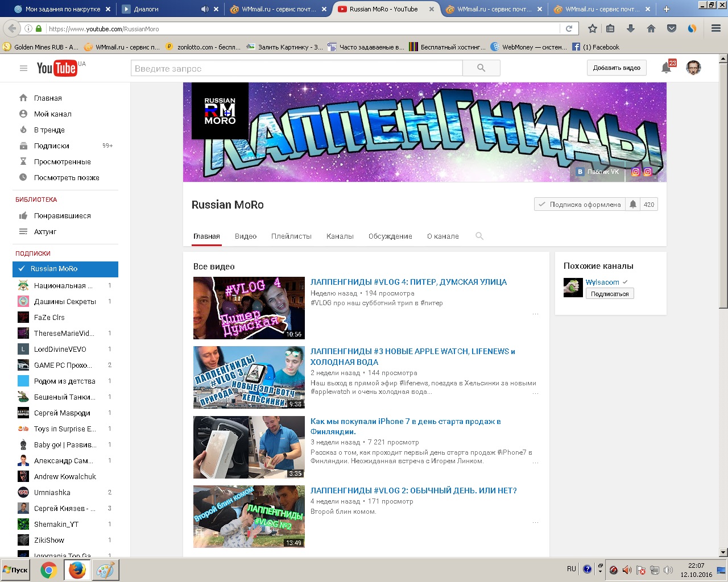This screenshot has height=582, width=728.
Task: Open more options for VLOG 4 video
Action: click(x=535, y=314)
